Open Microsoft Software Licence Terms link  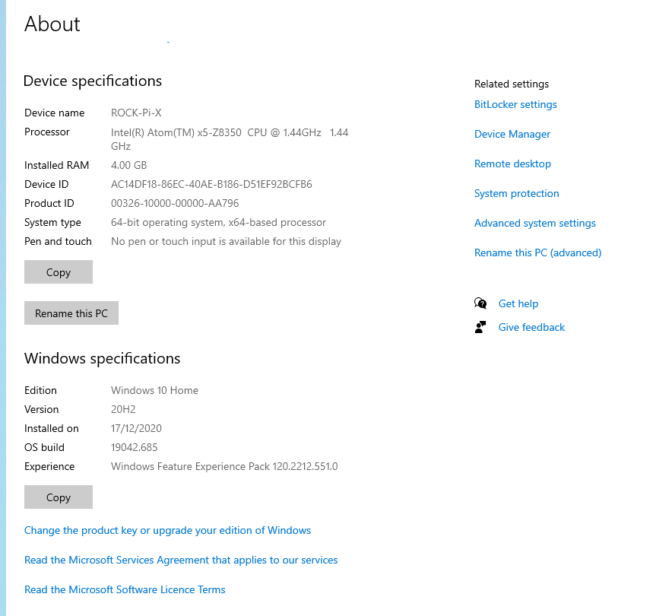[125, 589]
